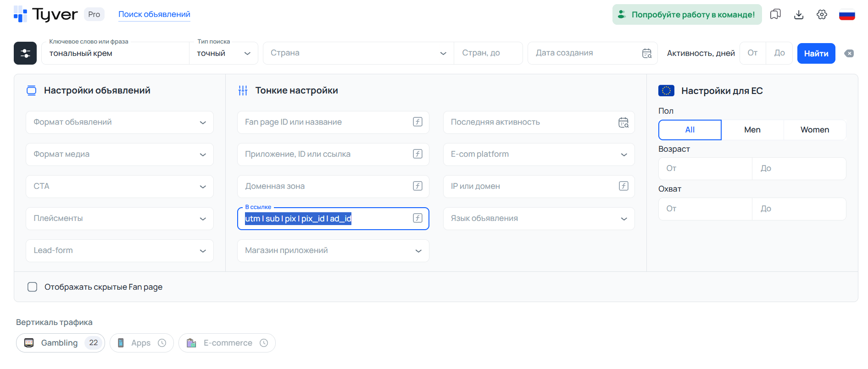Open calendar icon in Дата создания field

tap(647, 53)
